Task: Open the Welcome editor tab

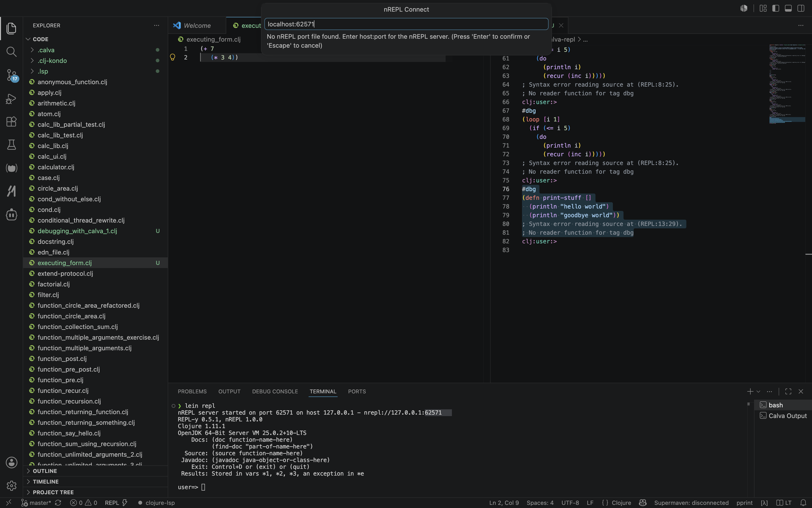Action: click(197, 26)
